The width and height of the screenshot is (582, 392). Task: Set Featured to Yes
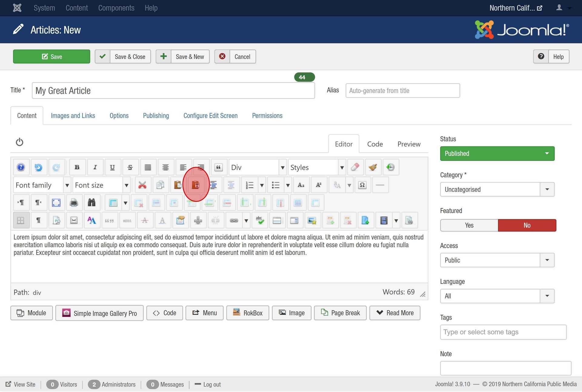click(469, 225)
